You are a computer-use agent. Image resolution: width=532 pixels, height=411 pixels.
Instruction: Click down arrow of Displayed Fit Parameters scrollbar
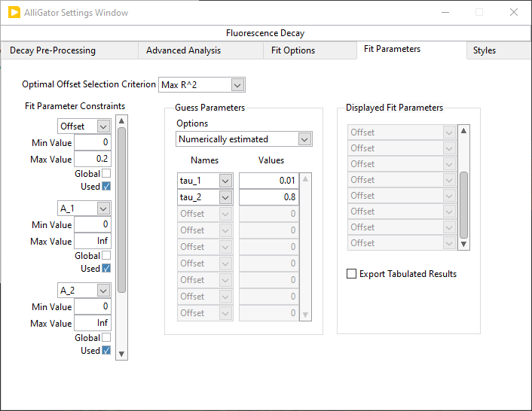[463, 244]
